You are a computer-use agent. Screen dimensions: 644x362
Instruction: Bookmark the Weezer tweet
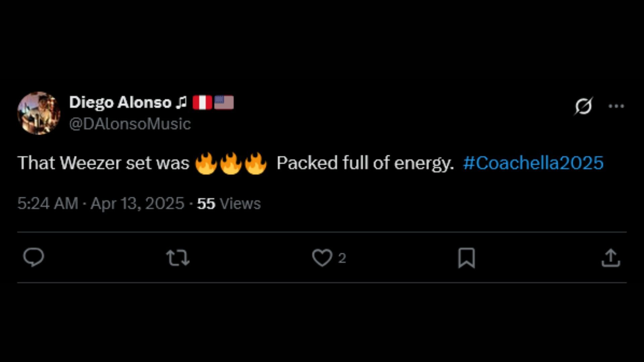[467, 258]
